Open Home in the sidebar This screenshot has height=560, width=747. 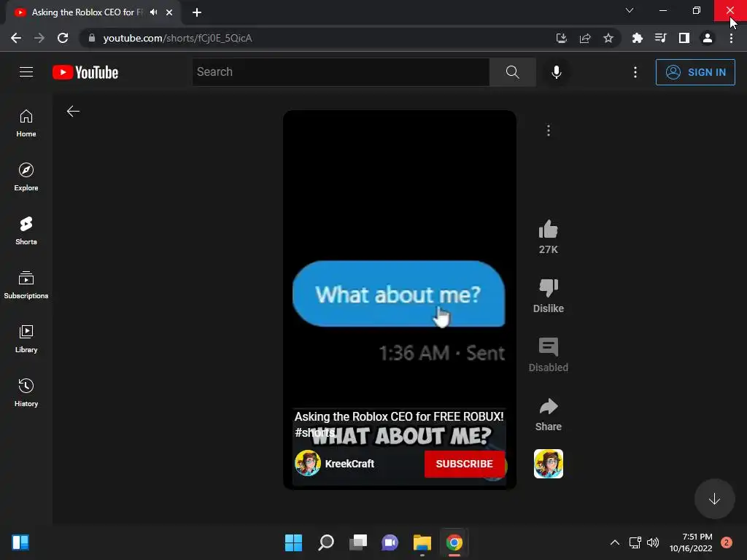(26, 123)
